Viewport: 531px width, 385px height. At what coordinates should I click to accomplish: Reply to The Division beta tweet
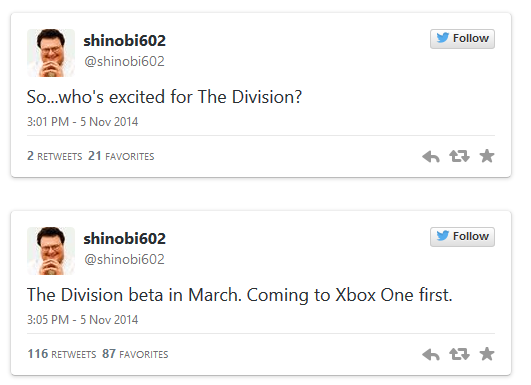(x=431, y=355)
